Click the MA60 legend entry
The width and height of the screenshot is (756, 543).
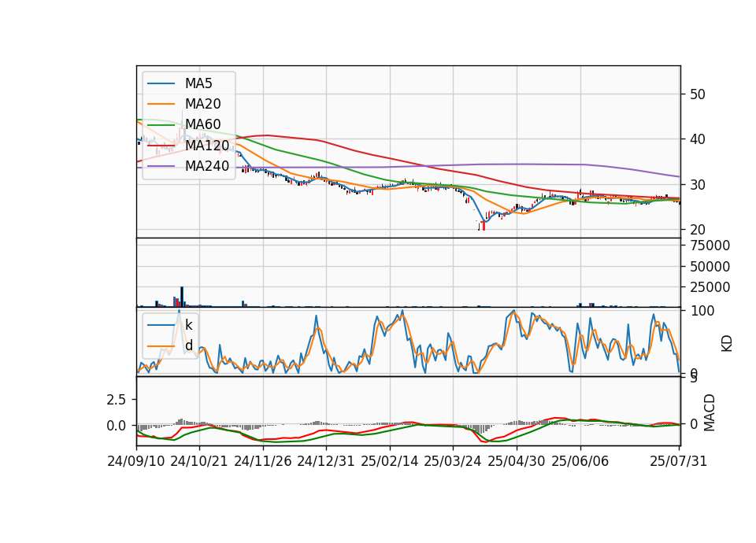pyautogui.click(x=184, y=124)
